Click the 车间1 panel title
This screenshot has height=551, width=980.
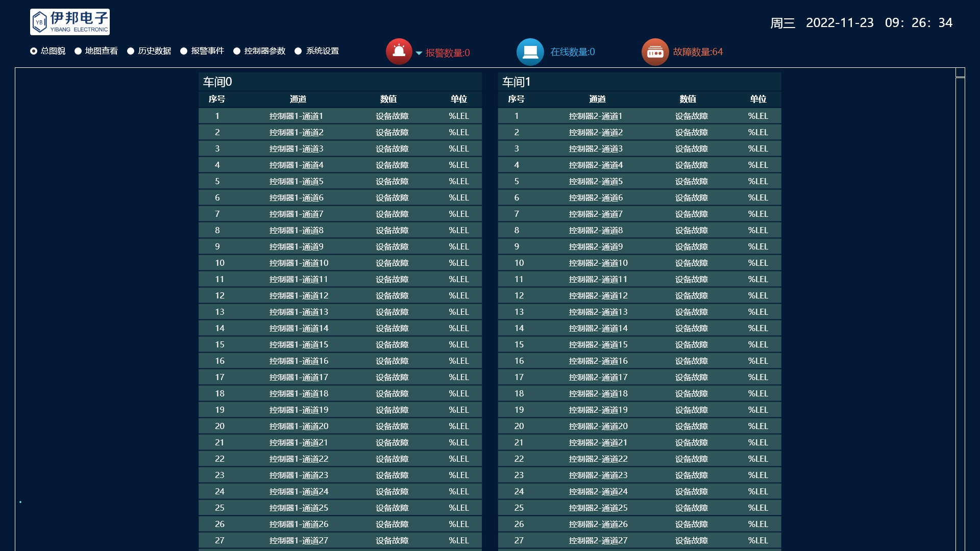pyautogui.click(x=517, y=82)
